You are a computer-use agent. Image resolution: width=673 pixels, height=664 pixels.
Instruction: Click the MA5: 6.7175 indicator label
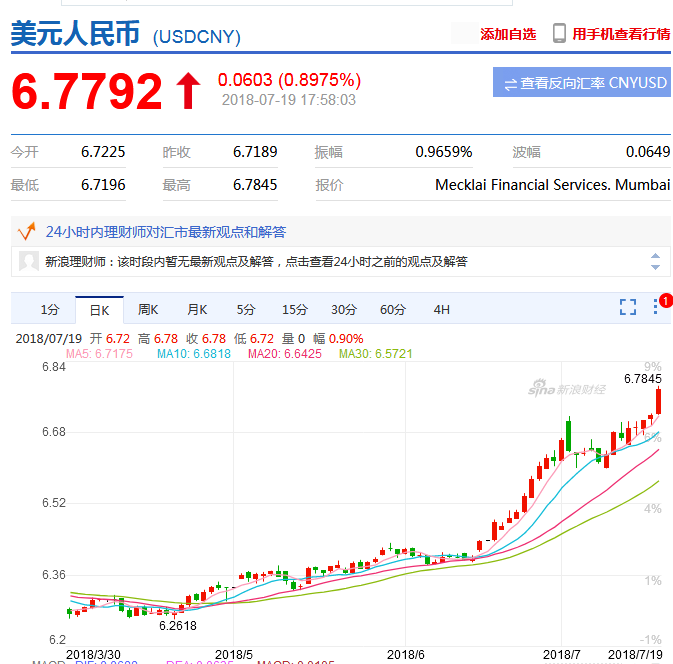coord(99,354)
